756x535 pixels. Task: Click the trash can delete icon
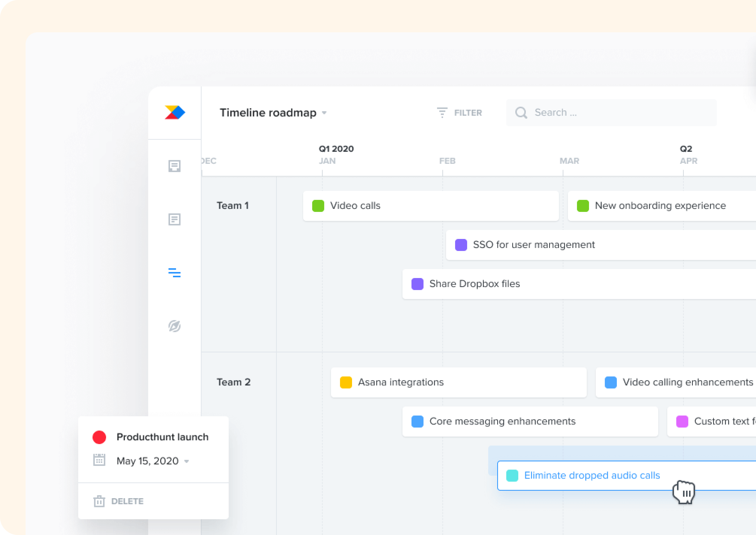(x=99, y=501)
